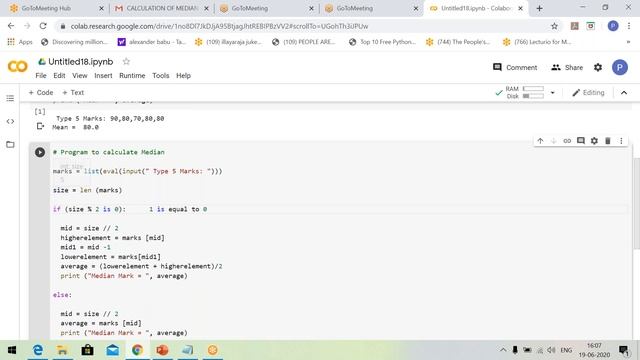Viewport: 640px width, 360px height.
Task: Reload the browser page
Action: click(43, 26)
